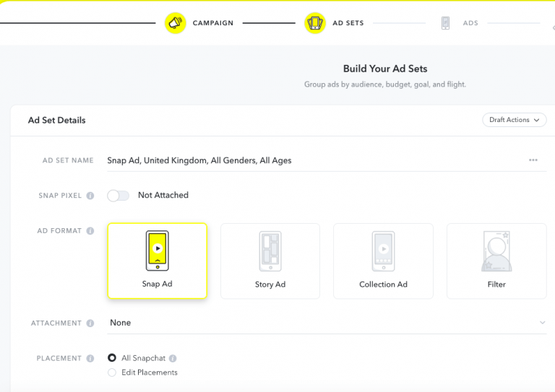Pick the Collection Ad format

tap(383, 261)
